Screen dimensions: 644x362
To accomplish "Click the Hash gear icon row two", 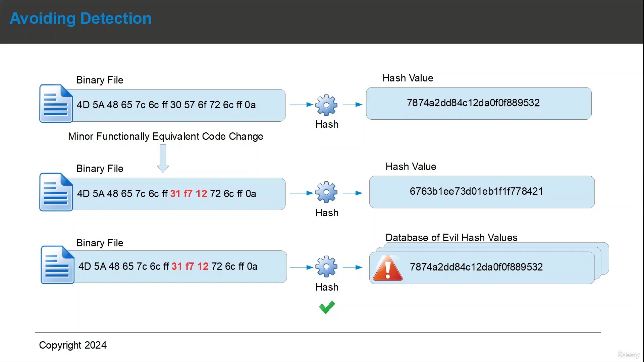I will click(326, 193).
